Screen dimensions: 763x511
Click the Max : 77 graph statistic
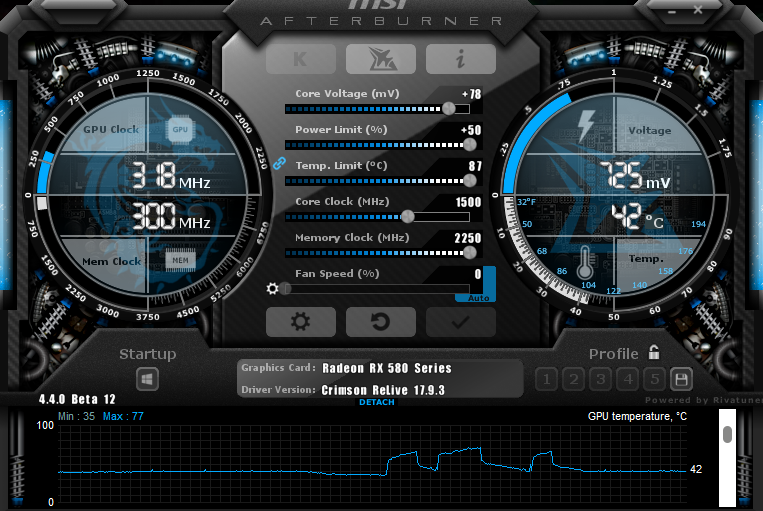pos(123,416)
